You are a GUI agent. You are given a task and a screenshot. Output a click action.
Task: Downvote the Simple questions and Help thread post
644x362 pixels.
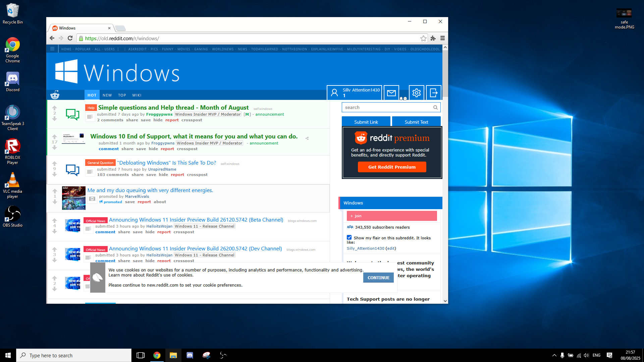pos(55,119)
